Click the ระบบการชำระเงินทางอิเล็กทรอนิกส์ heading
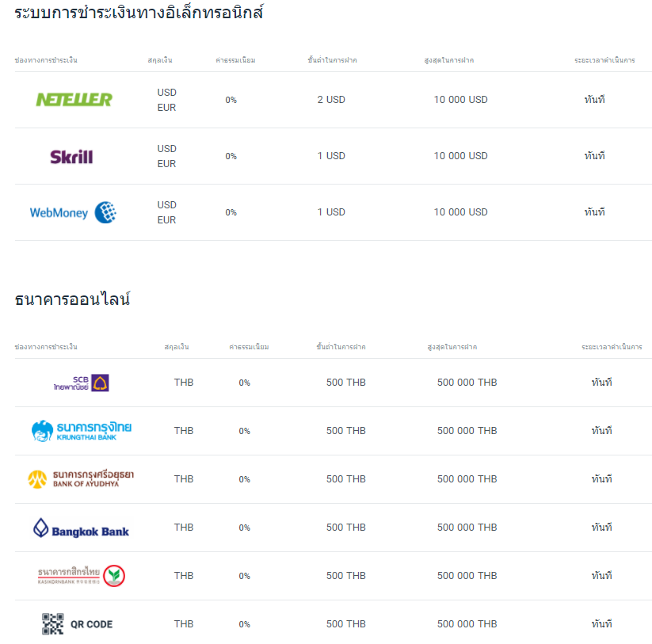Viewport: 652px width, 644px height. click(x=139, y=12)
